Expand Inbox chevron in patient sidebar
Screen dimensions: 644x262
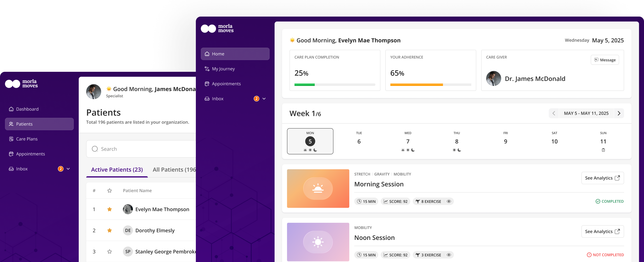pyautogui.click(x=264, y=99)
